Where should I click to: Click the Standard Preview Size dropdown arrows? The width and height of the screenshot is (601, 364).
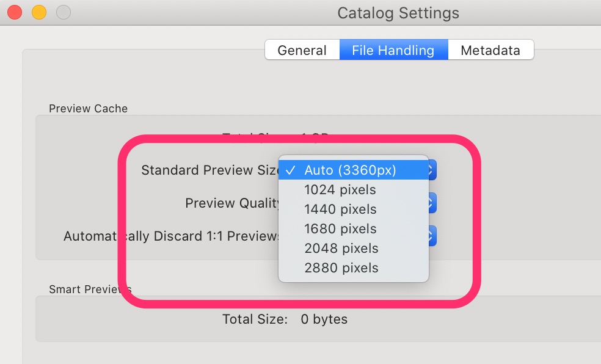point(432,170)
